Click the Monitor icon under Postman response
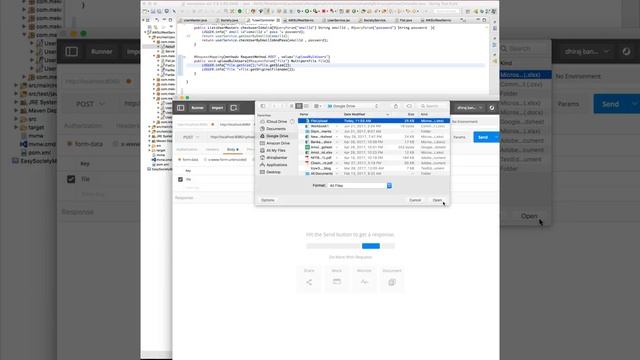Screen dimensions: 640x360 point(364,282)
